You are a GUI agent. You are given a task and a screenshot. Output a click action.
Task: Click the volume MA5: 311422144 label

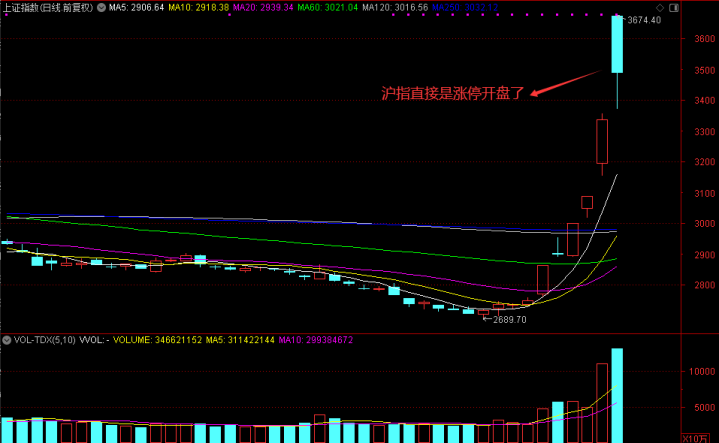coord(240,340)
